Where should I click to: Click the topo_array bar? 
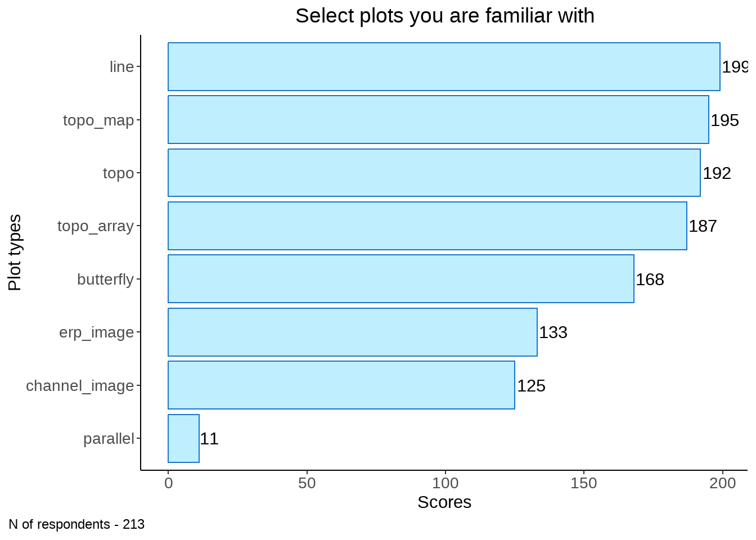pyautogui.click(x=427, y=226)
